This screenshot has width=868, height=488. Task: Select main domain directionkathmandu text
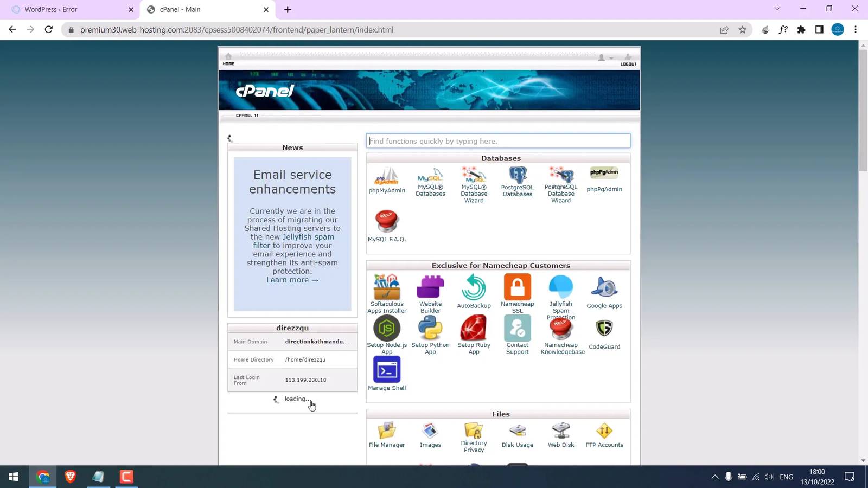[317, 342]
